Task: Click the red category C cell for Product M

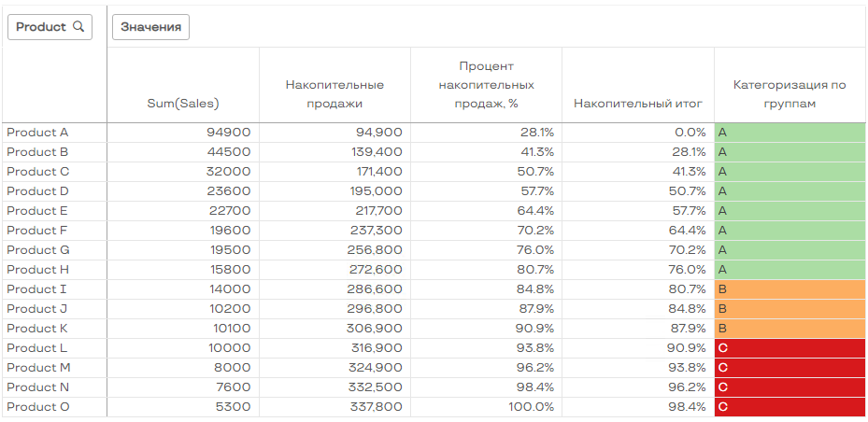Action: click(790, 368)
